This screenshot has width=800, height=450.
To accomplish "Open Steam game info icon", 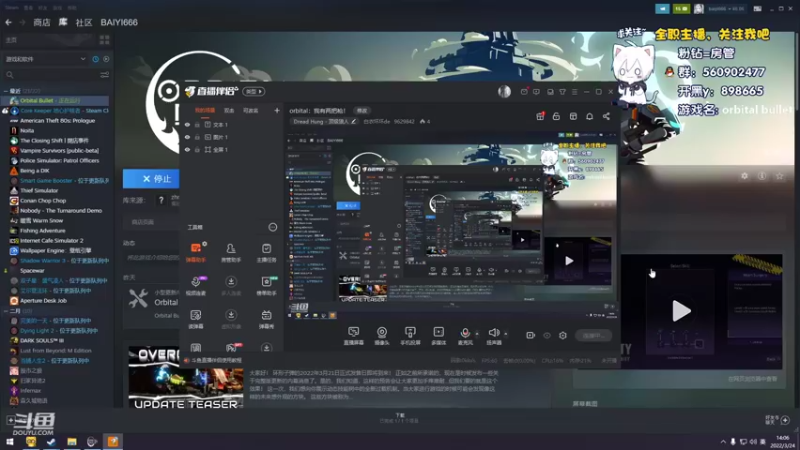I will tap(762, 176).
